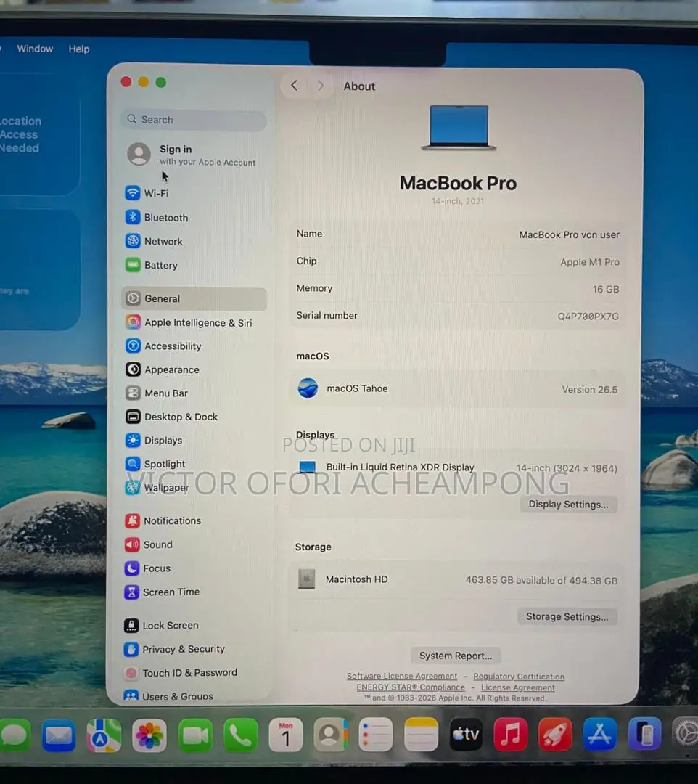Open the Window menu

35,49
